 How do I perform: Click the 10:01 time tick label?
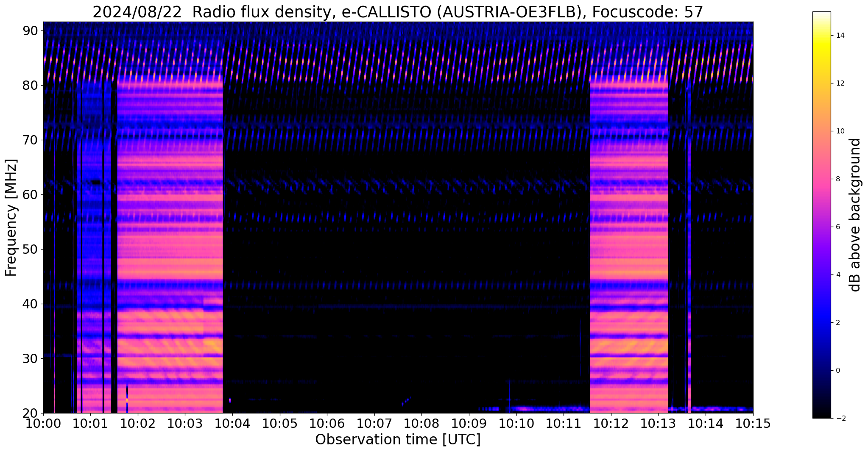click(x=90, y=423)
